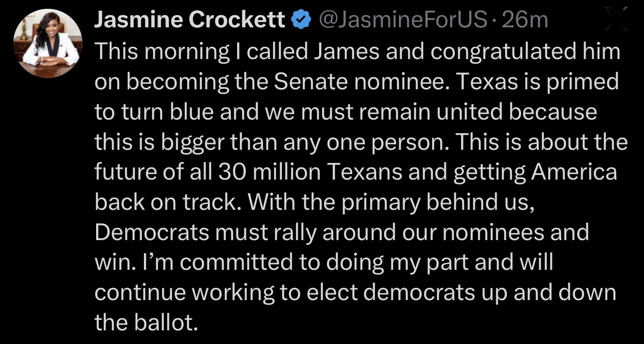Click the faint X logo in the top corner
This screenshot has width=644, height=344.
[x=617, y=20]
